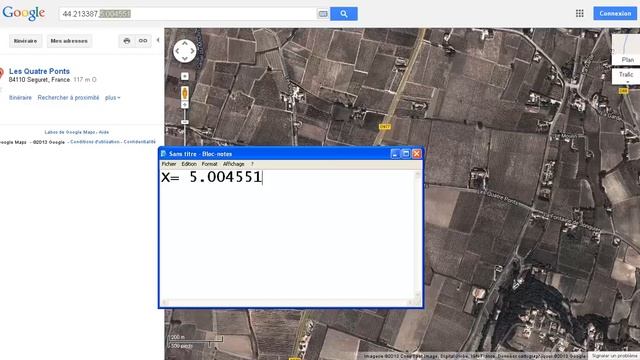Image resolution: width=640 pixels, height=360 pixels.
Task: Click Signaler un problème link
Action: [x=615, y=356]
